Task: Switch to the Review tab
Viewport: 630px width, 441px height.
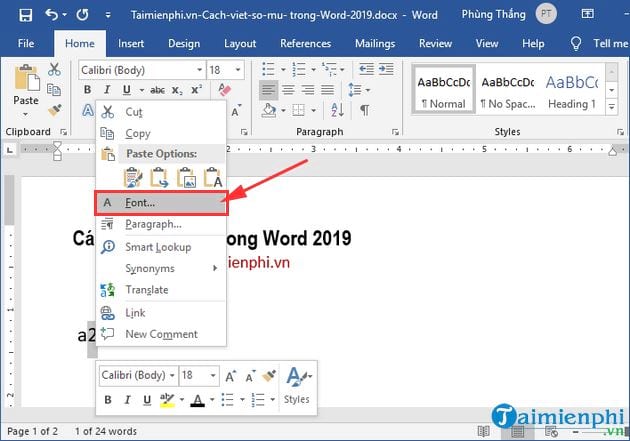Action: click(x=436, y=43)
